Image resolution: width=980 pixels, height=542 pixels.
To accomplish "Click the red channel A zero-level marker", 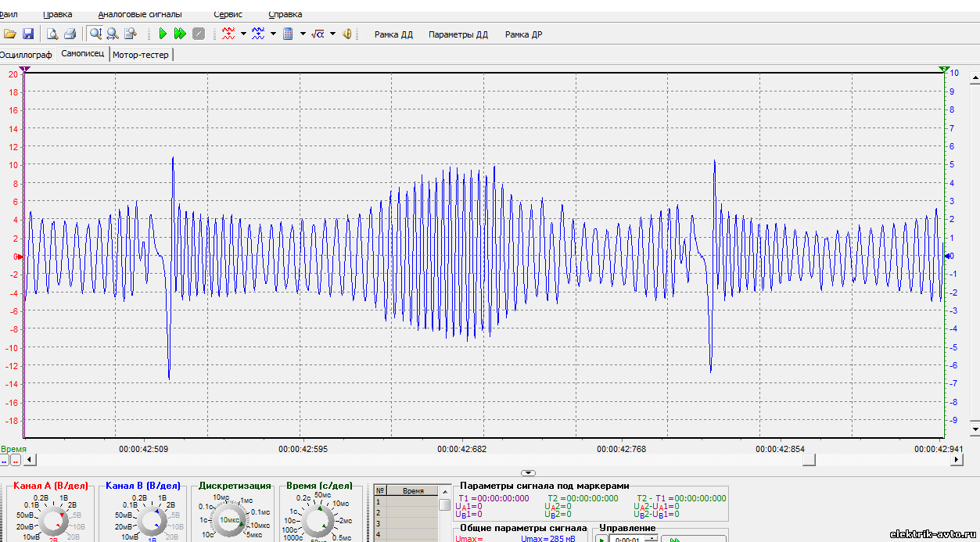I will (21, 256).
